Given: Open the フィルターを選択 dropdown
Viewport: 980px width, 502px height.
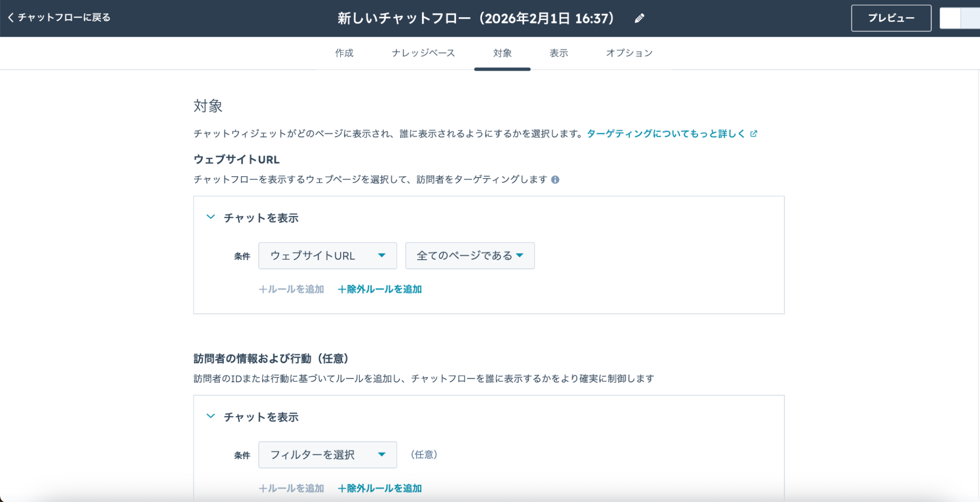Looking at the screenshot, I should [327, 455].
